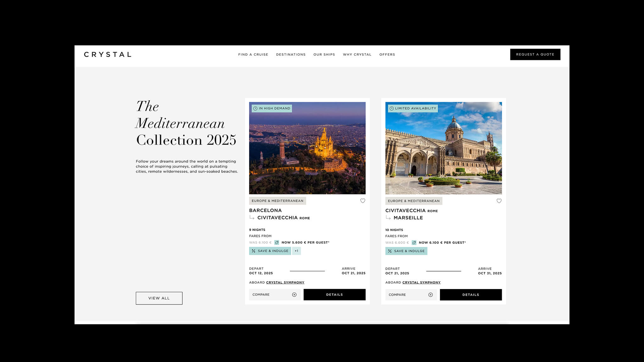This screenshot has width=644, height=362.
Task: Click the price tag icon beside NOW 6.100 €
Action: coord(414,243)
